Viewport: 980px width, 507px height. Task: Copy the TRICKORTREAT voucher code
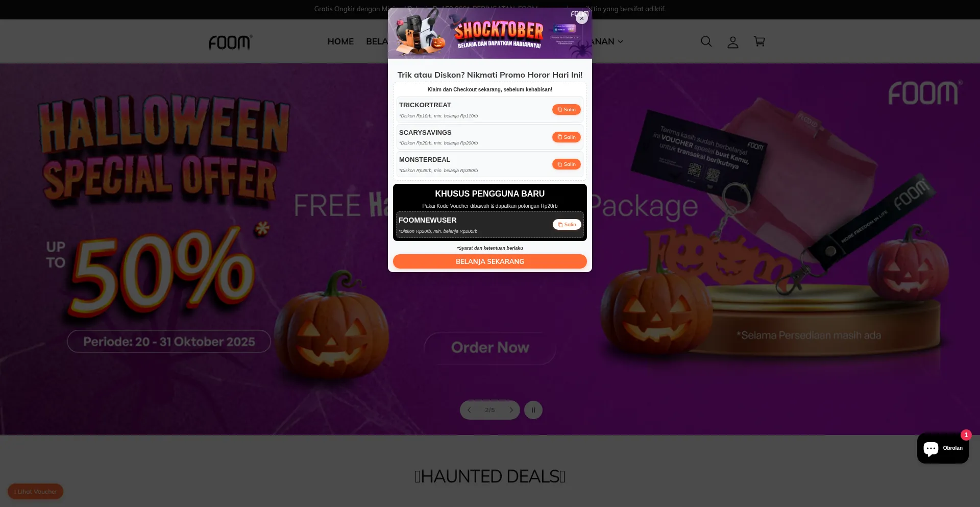coord(567,110)
